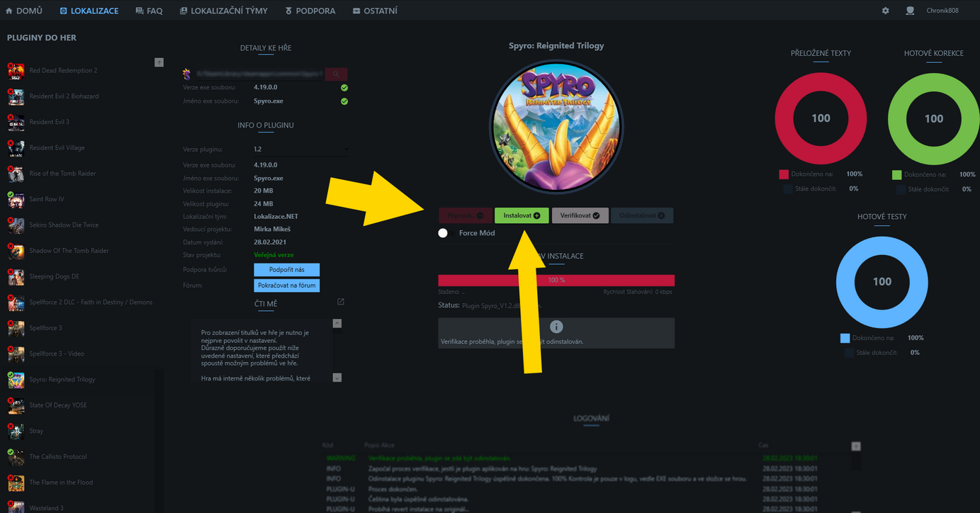The image size is (980, 513).
Task: Browse for game folder with search icon
Action: point(336,74)
